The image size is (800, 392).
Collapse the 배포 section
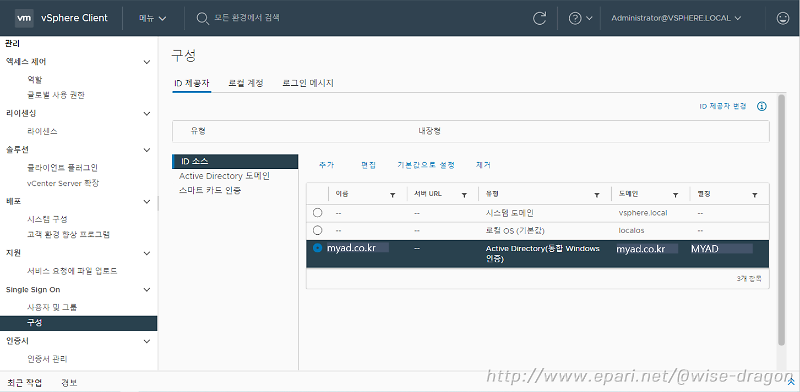tap(146, 202)
